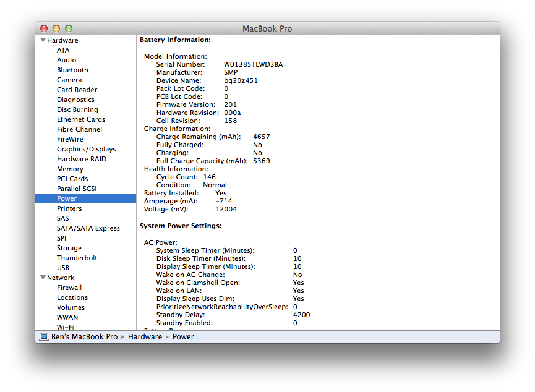This screenshot has width=535, height=392.
Task: Click Hardware in the path bar
Action: pos(145,337)
